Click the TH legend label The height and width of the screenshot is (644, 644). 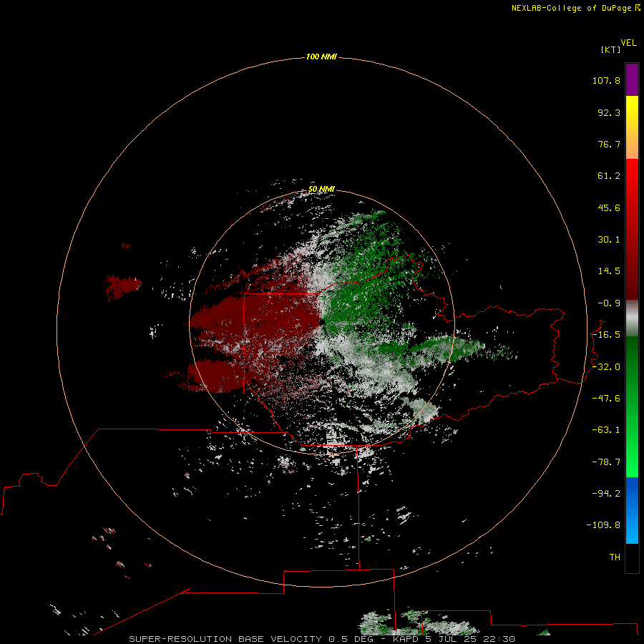point(615,557)
